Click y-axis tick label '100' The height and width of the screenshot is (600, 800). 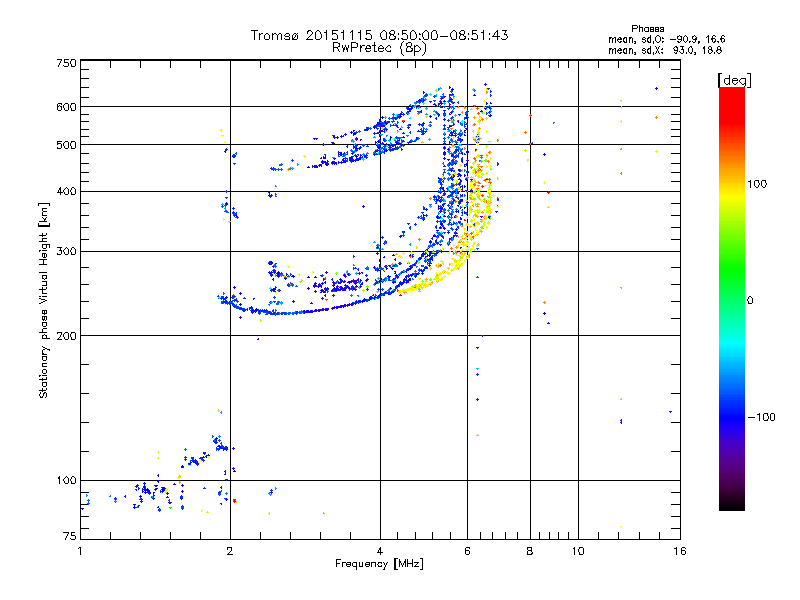(x=66, y=481)
